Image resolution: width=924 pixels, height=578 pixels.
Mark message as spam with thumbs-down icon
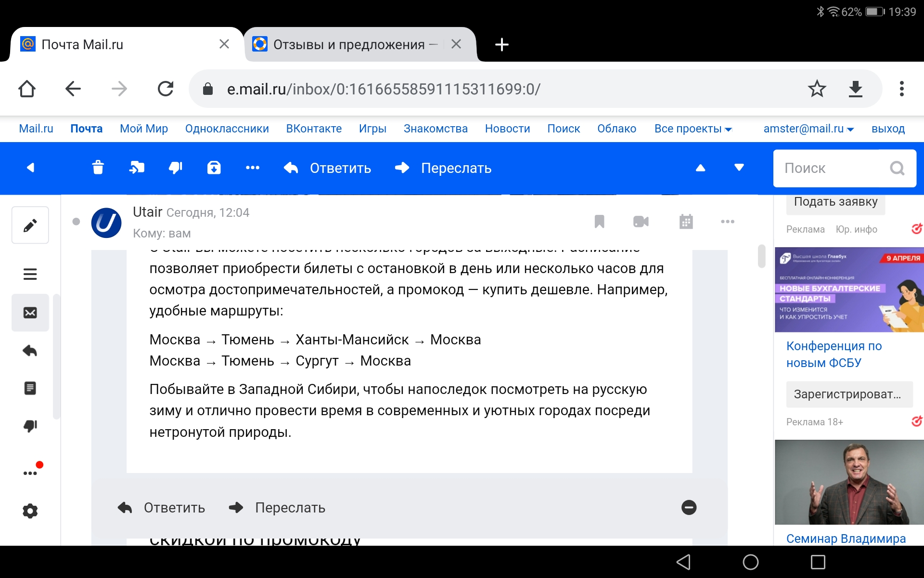(176, 168)
